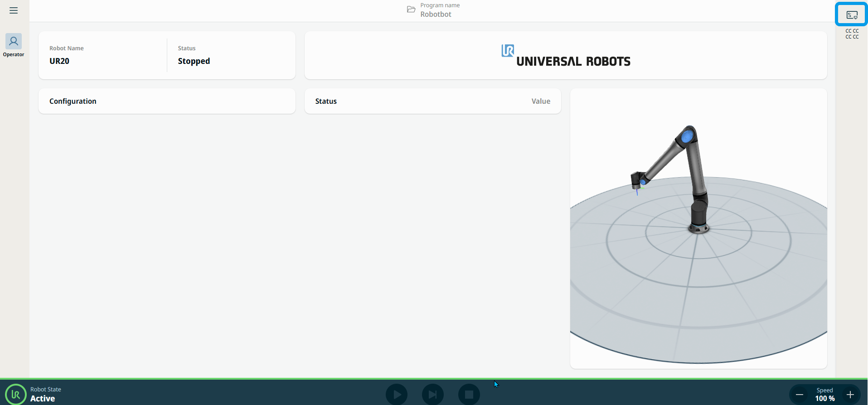
Task: Select the Robotbot program name
Action: pos(436,14)
